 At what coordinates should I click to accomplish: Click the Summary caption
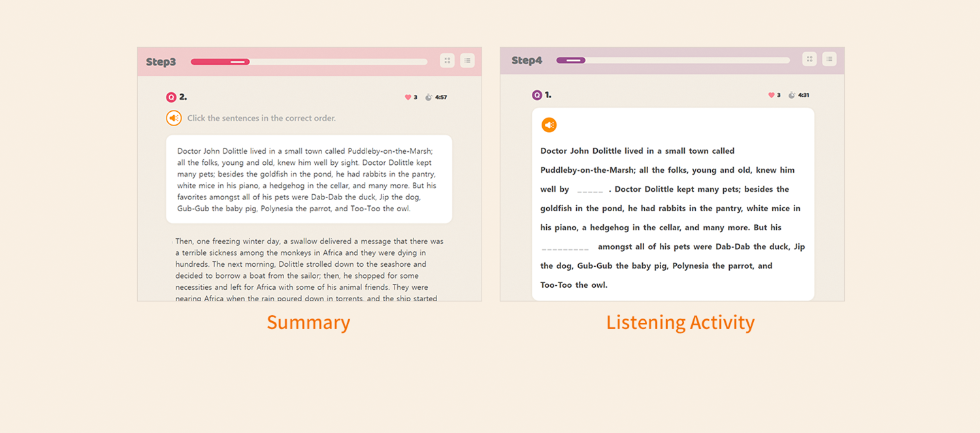pos(308,322)
